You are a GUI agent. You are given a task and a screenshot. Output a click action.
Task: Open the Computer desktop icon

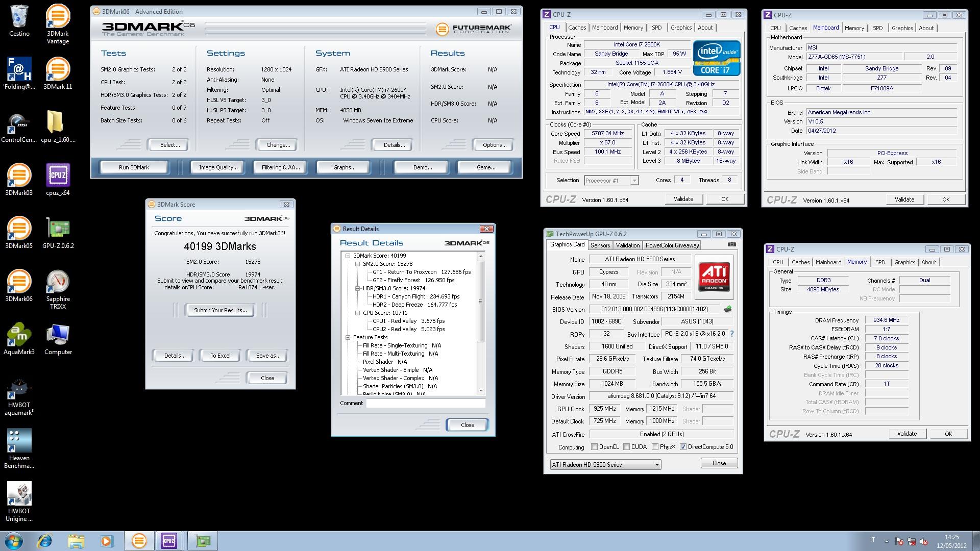[58, 339]
